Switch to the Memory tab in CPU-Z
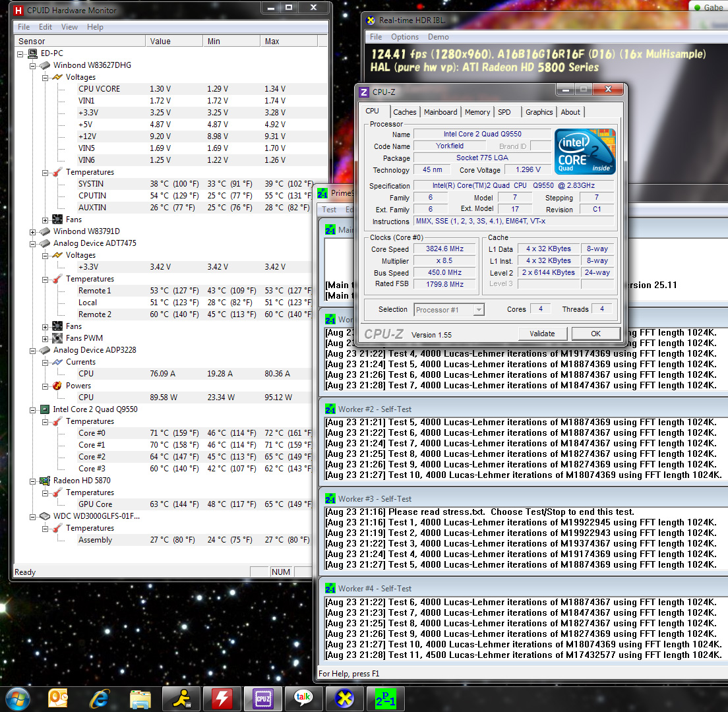The image size is (728, 712). 477,112
